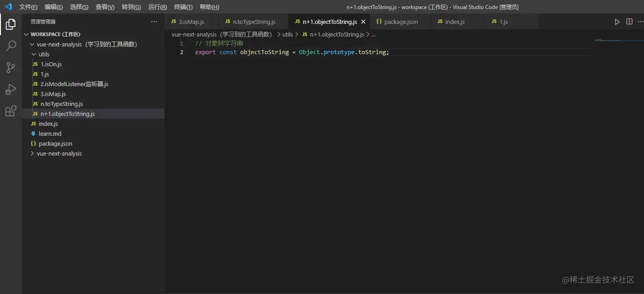644x294 pixels.
Task: Click the objectToString identifier in code
Action: (x=265, y=52)
